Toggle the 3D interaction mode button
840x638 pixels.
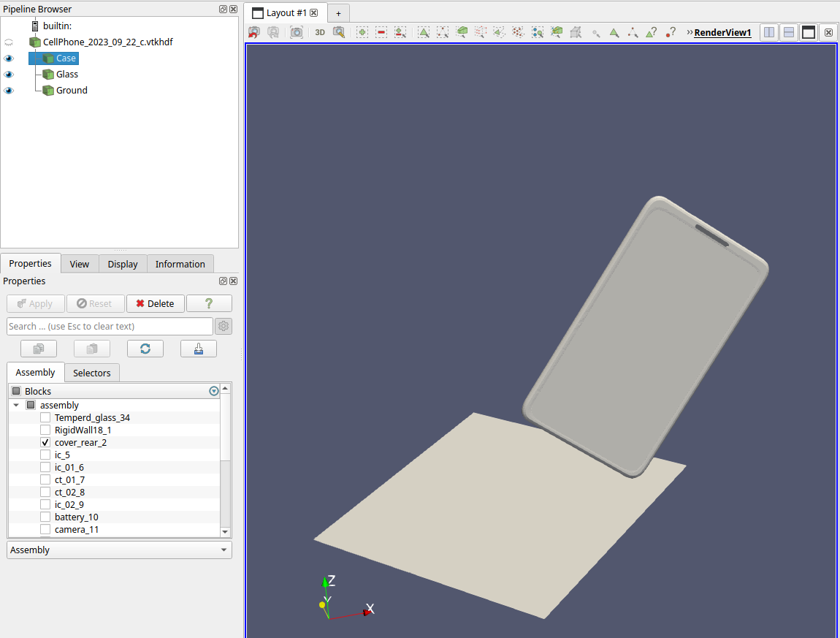click(x=320, y=32)
